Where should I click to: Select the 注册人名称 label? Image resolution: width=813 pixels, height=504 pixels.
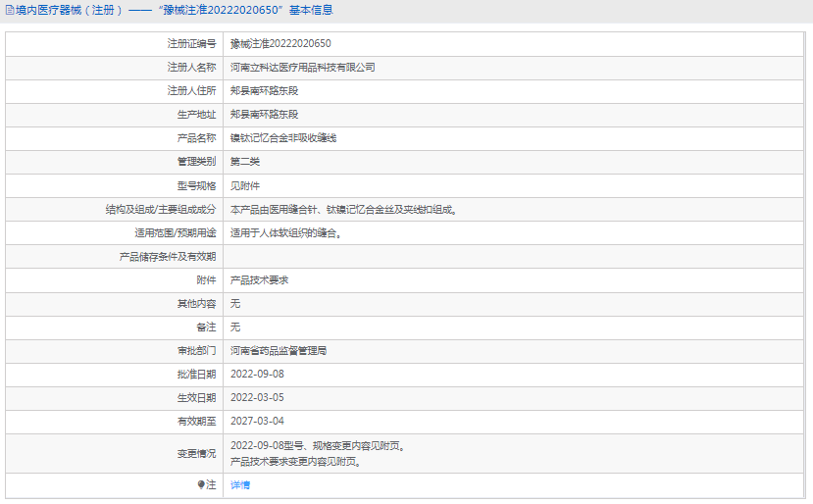(x=191, y=68)
